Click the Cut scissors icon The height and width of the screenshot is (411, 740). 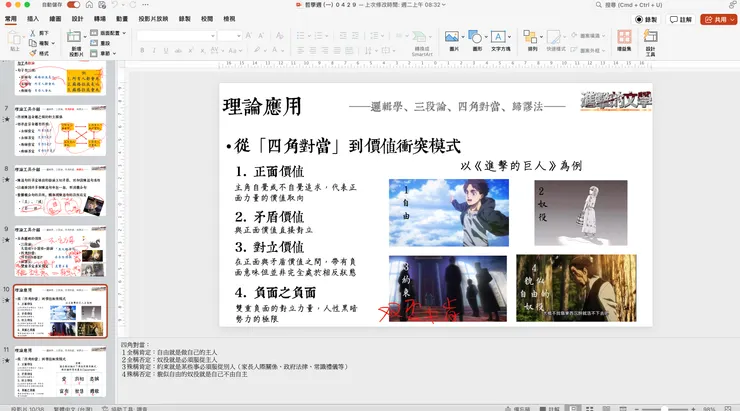point(33,33)
